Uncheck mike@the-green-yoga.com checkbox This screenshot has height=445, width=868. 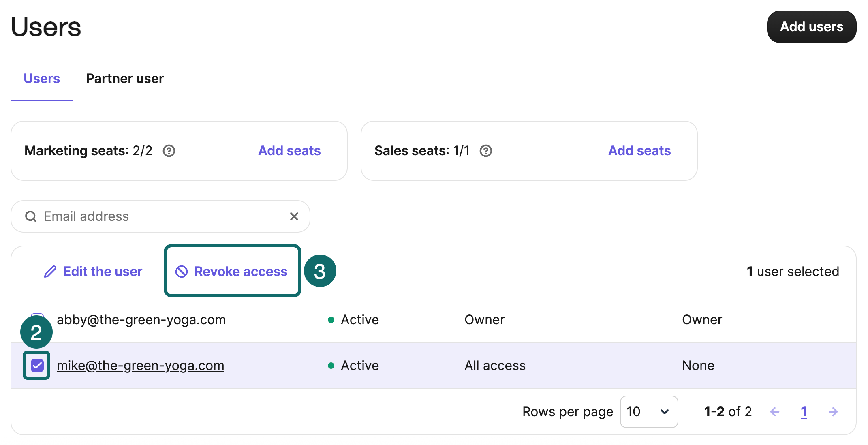[37, 366]
